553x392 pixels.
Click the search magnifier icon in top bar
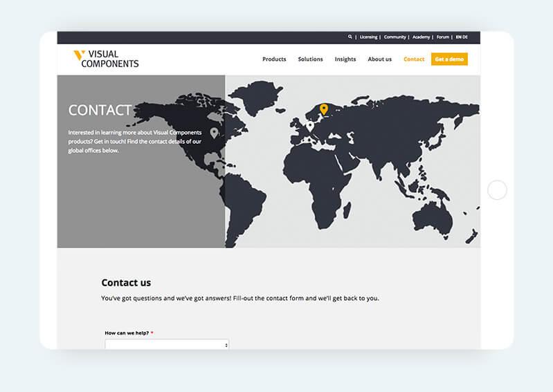tap(350, 37)
